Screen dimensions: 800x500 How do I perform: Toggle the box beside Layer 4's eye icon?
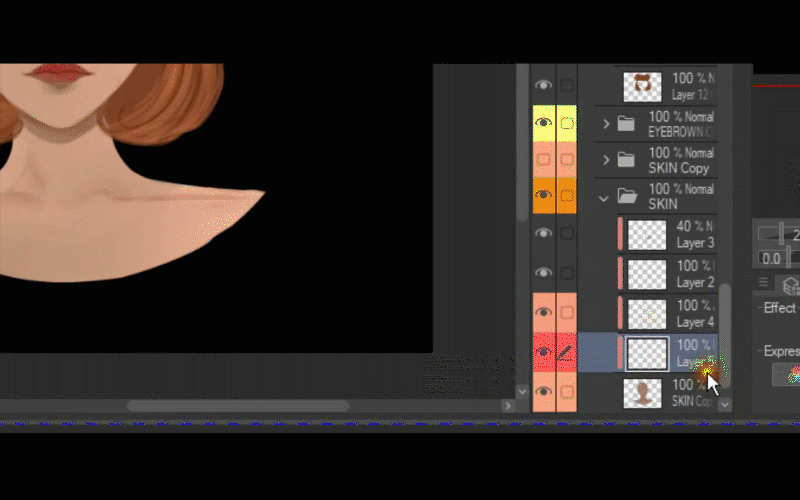566,312
